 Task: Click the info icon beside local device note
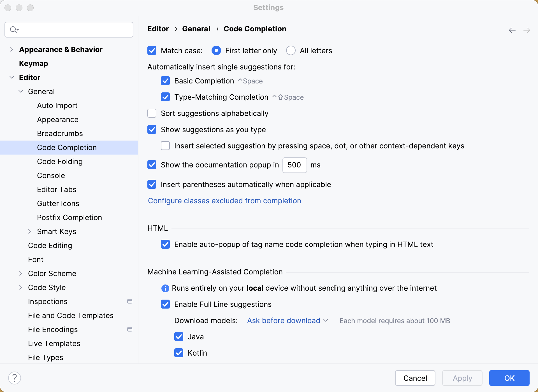(165, 288)
